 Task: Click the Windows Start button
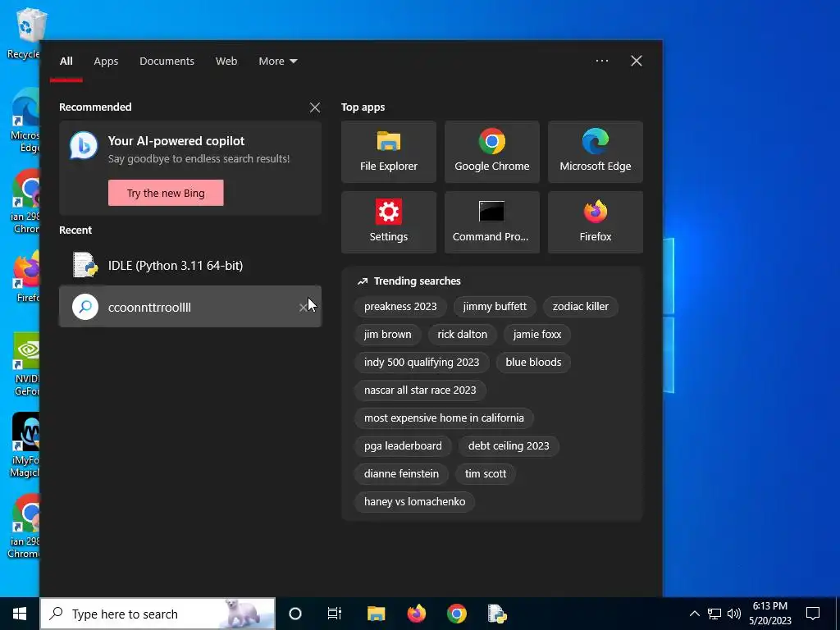(x=20, y=614)
